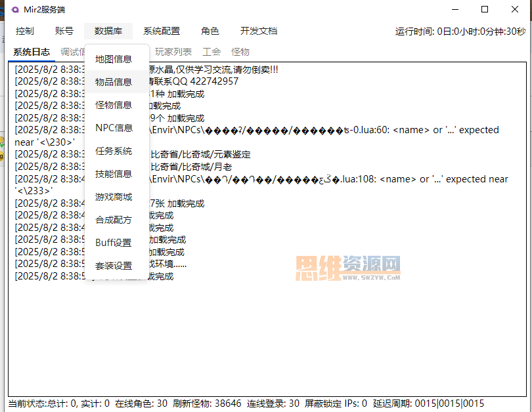532x412 pixels.
Task: Open the 角色 menu
Action: point(210,31)
